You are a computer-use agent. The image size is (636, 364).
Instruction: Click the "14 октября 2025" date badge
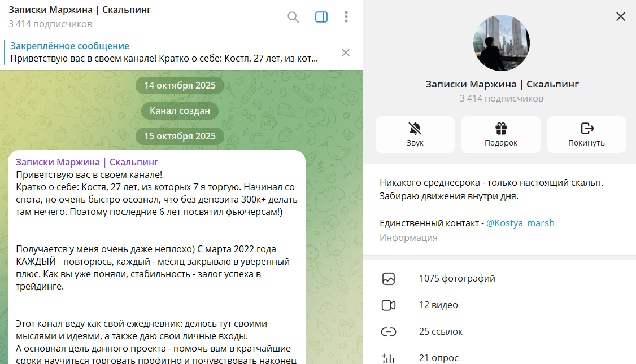(x=180, y=86)
